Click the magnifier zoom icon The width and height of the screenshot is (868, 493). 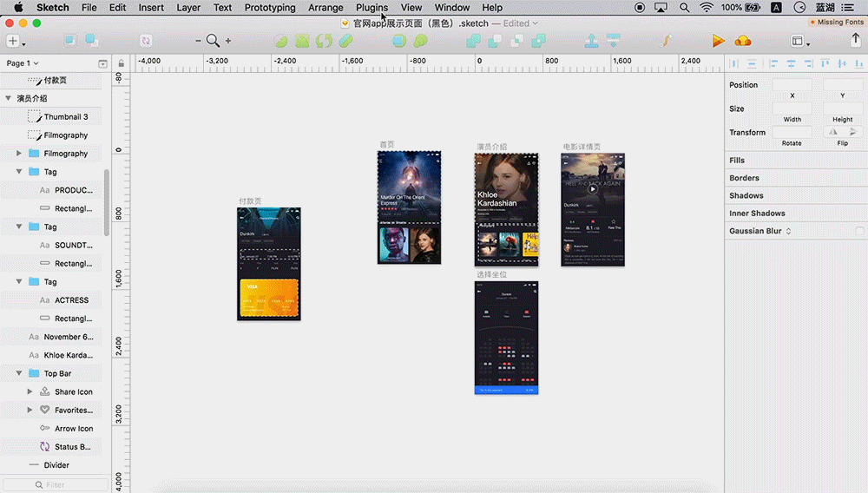point(213,41)
